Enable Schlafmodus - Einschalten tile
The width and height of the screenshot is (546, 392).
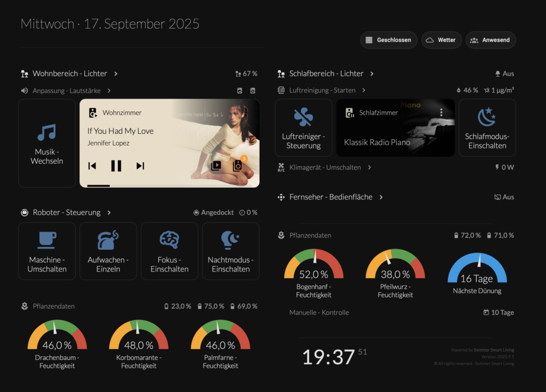pyautogui.click(x=487, y=127)
